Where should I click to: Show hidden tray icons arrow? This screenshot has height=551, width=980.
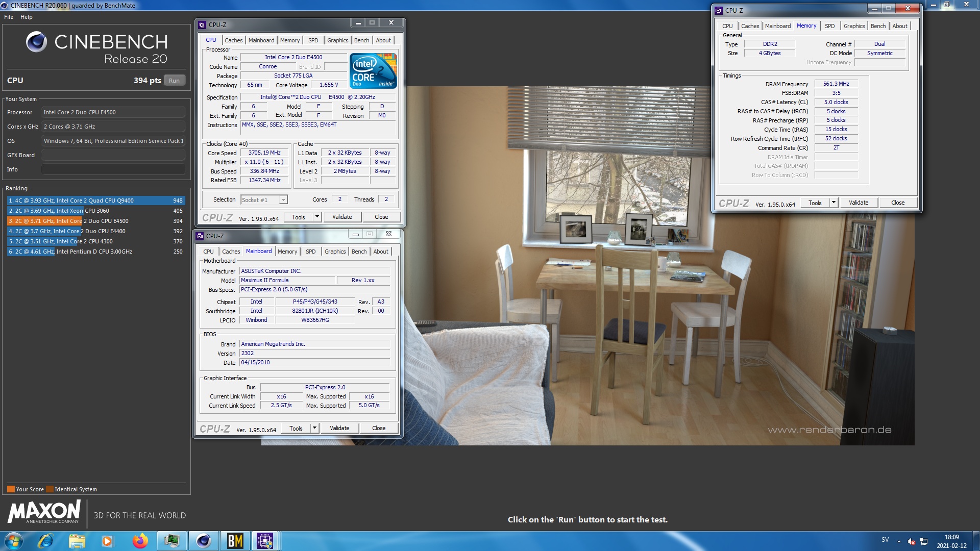tap(899, 541)
